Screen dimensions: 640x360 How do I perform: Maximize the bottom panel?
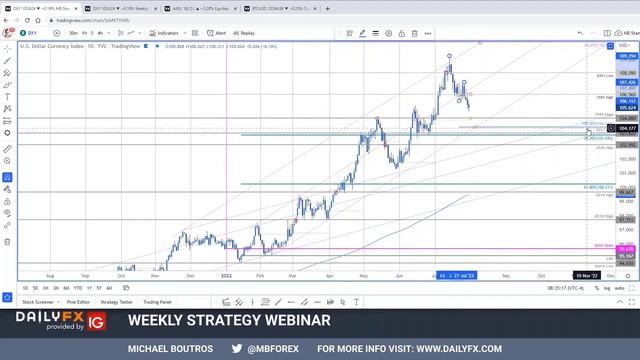632,302
